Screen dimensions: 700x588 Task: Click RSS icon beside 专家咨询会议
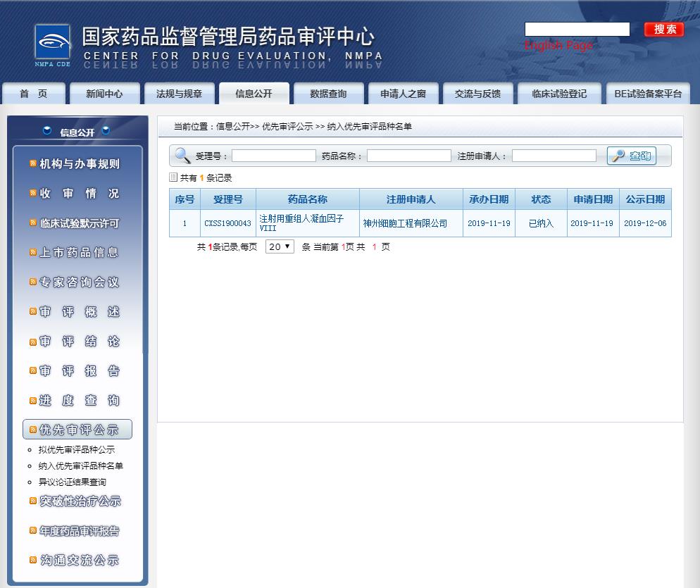click(32, 282)
